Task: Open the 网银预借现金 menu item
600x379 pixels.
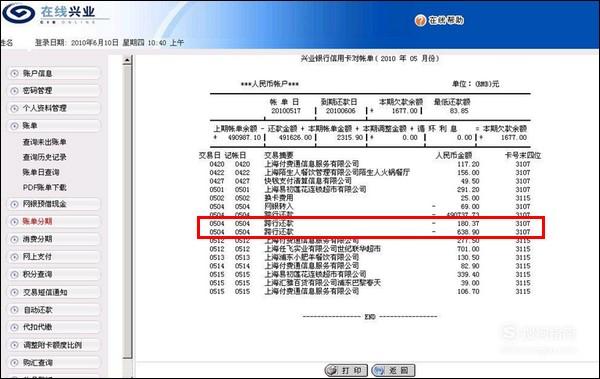Action: coord(54,204)
